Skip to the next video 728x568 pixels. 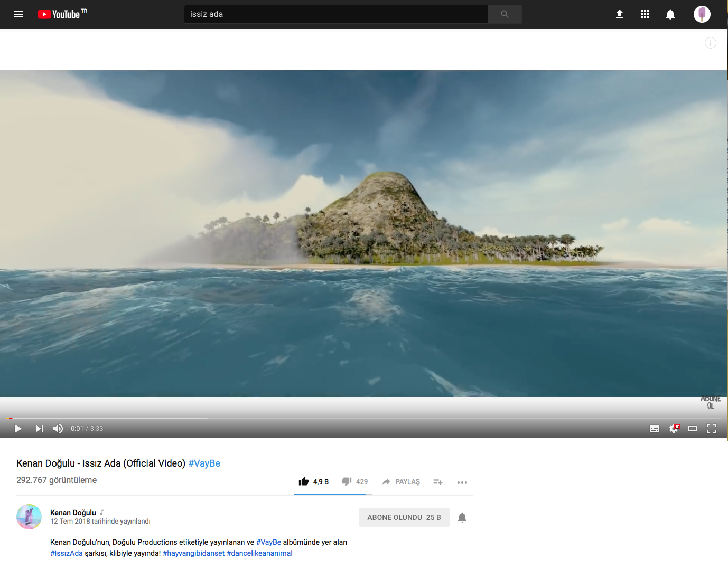coord(39,429)
